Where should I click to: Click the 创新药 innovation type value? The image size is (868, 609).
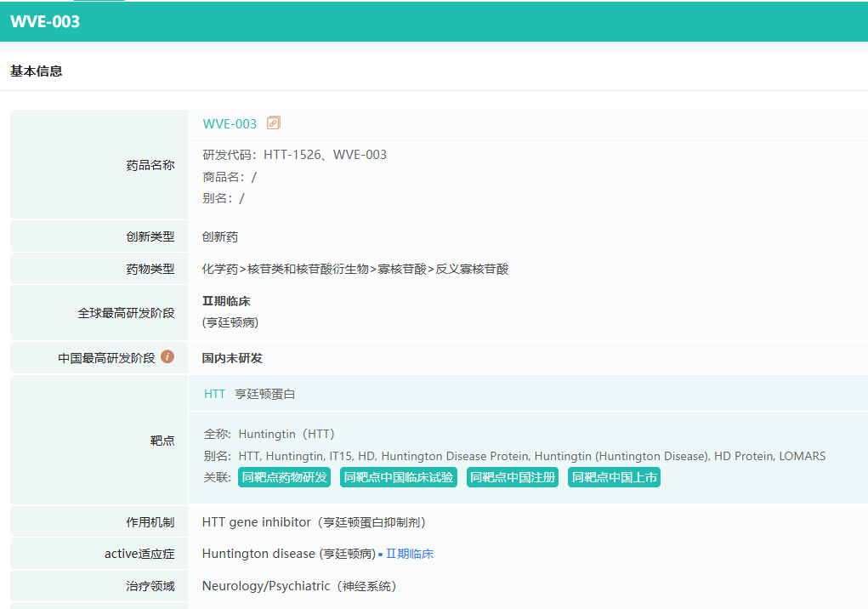pos(220,236)
